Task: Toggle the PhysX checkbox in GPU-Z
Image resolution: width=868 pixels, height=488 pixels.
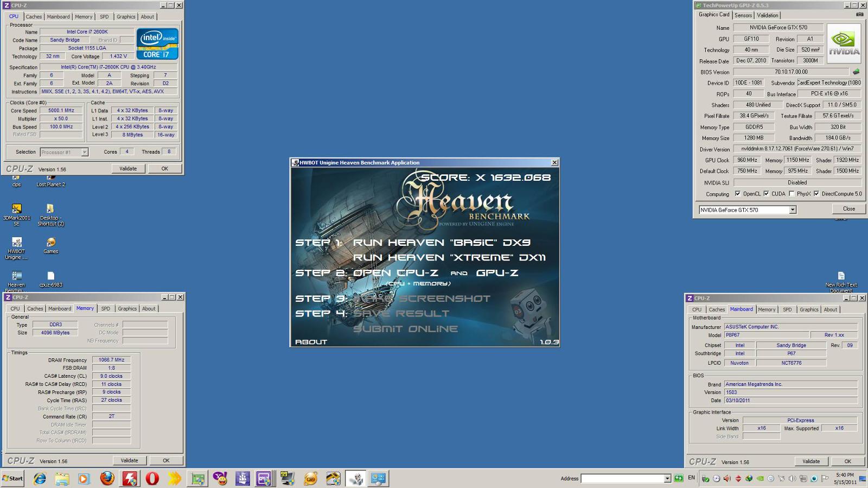Action: [x=792, y=194]
